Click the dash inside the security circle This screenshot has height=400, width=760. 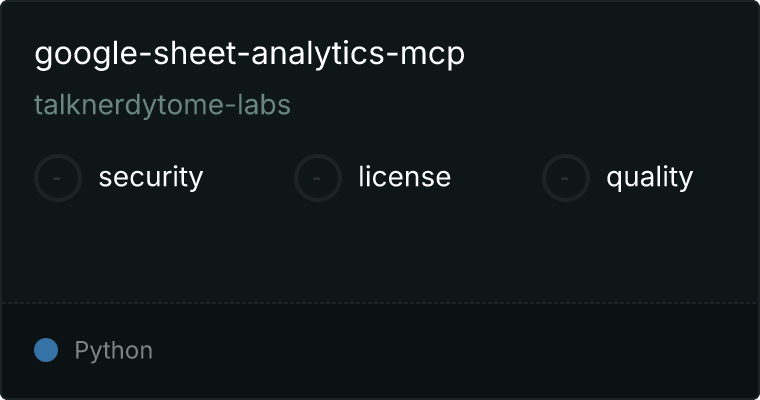(x=57, y=178)
